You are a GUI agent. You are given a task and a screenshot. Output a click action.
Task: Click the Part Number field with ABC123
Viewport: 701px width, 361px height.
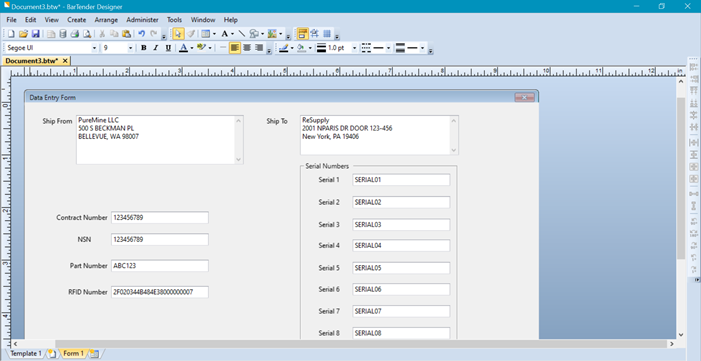coord(160,266)
